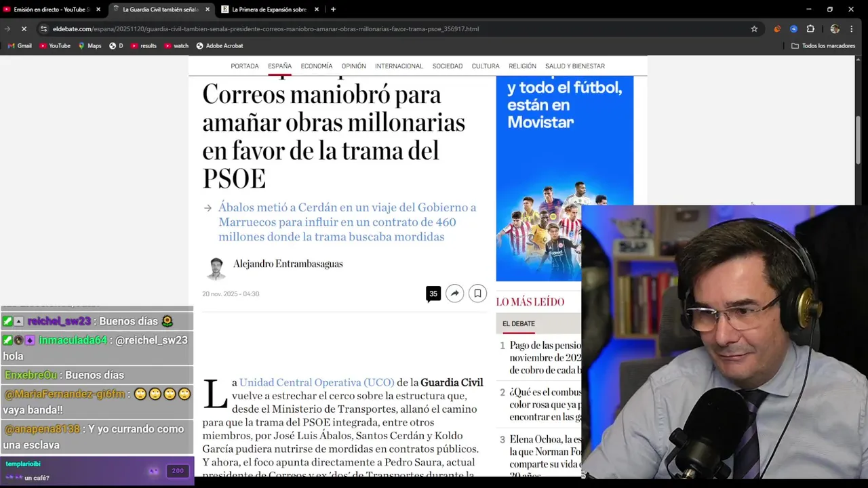Go to the RELIGIÓN section

(522, 66)
